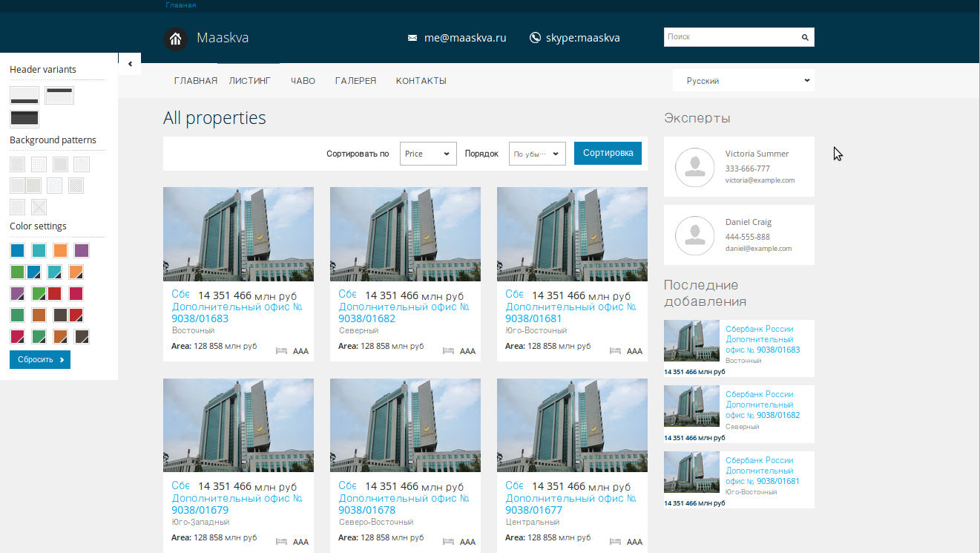Click the victoria@example.com email
Screen dimensions: 980x553
pyautogui.click(x=760, y=180)
